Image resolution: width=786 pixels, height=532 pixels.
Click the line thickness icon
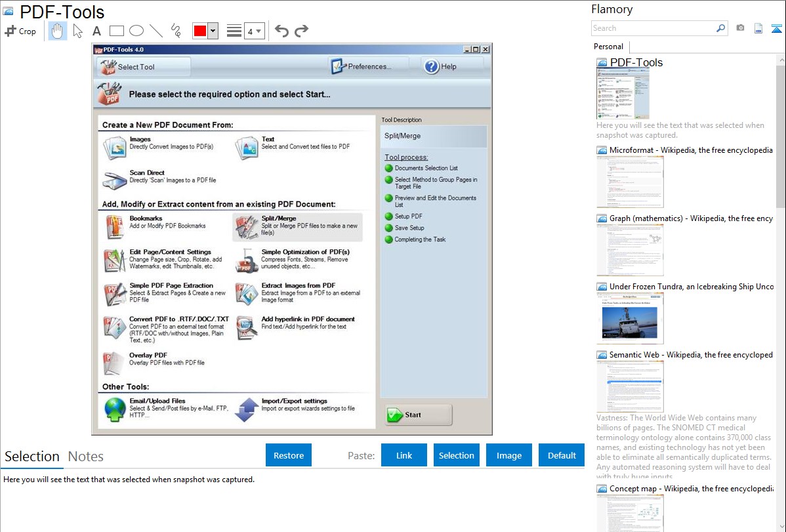234,31
